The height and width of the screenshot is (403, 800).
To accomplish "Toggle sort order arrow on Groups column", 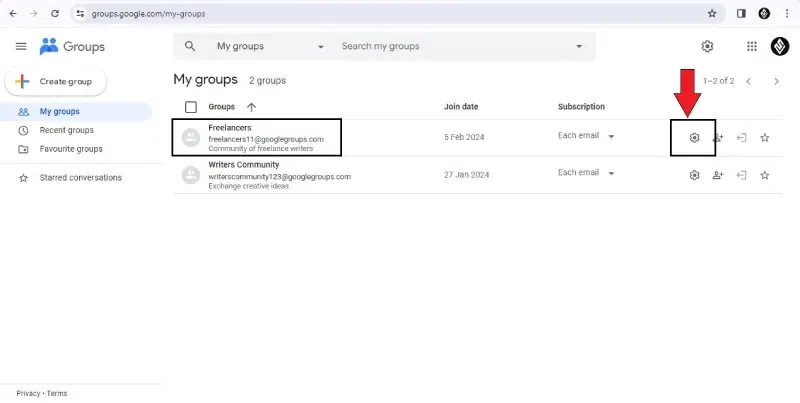I will [x=251, y=107].
